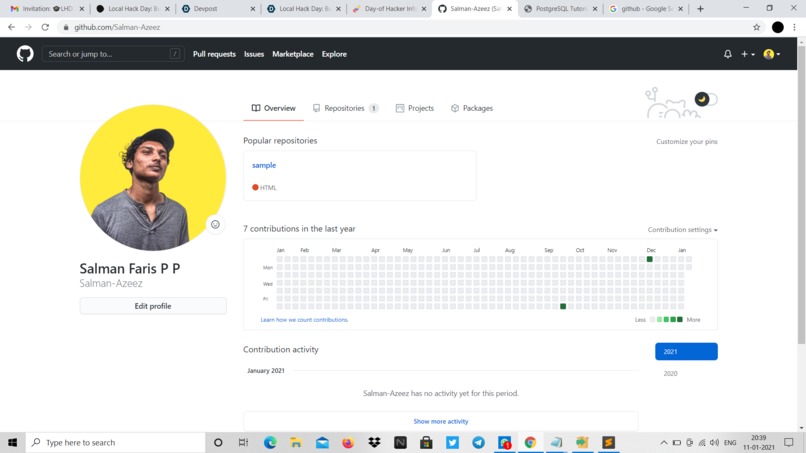Launch Firefox from taskbar
This screenshot has width=806, height=453.
tap(348, 442)
